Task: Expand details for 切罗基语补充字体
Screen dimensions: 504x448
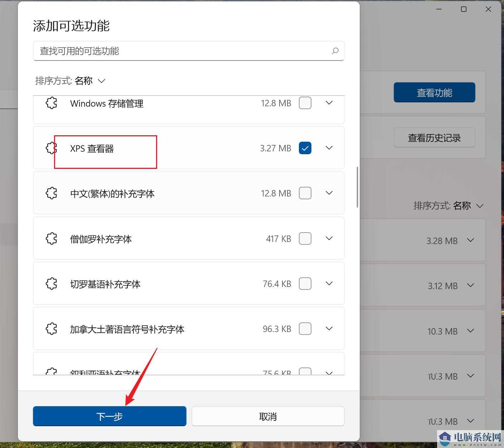Action: (x=329, y=283)
